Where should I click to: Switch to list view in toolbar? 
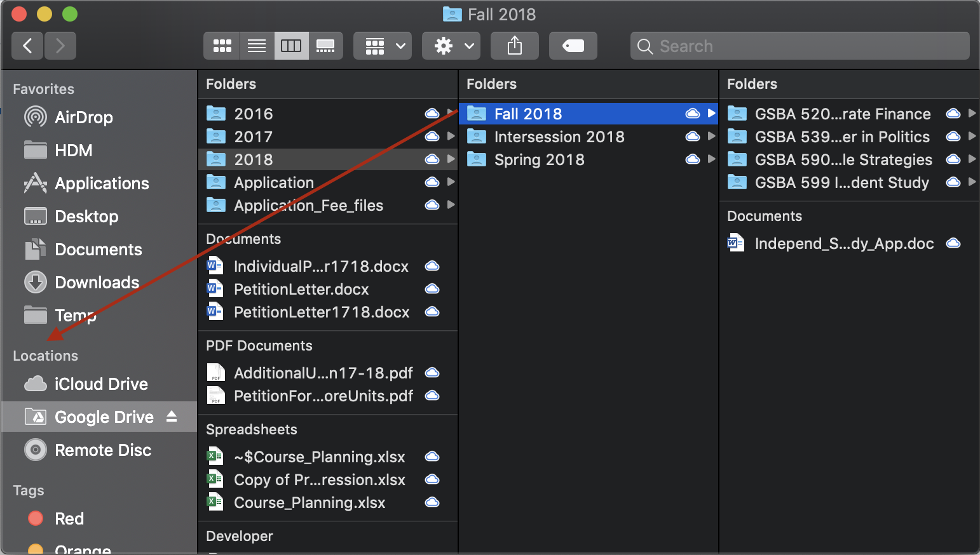click(x=257, y=46)
